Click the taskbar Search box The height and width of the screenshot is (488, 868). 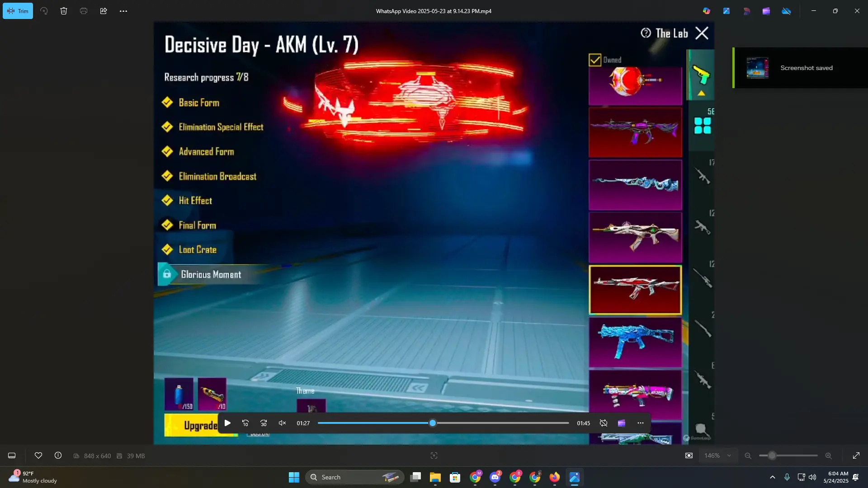[355, 477]
